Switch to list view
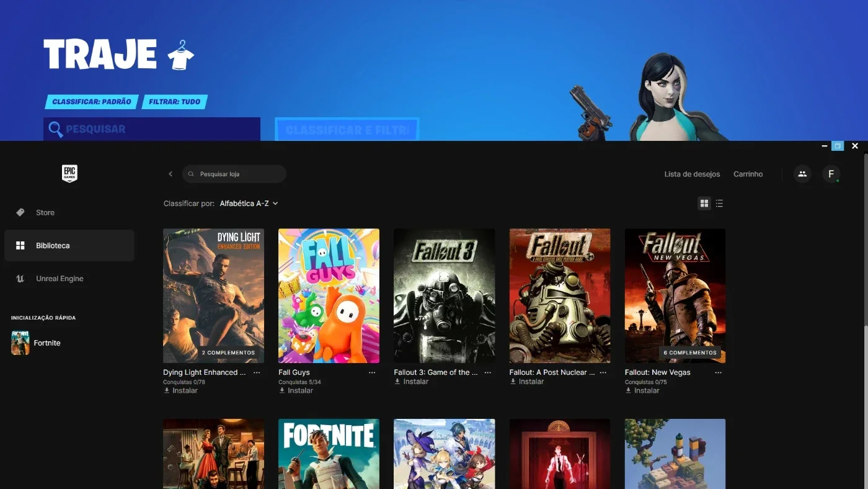The width and height of the screenshot is (868, 489). tap(719, 204)
